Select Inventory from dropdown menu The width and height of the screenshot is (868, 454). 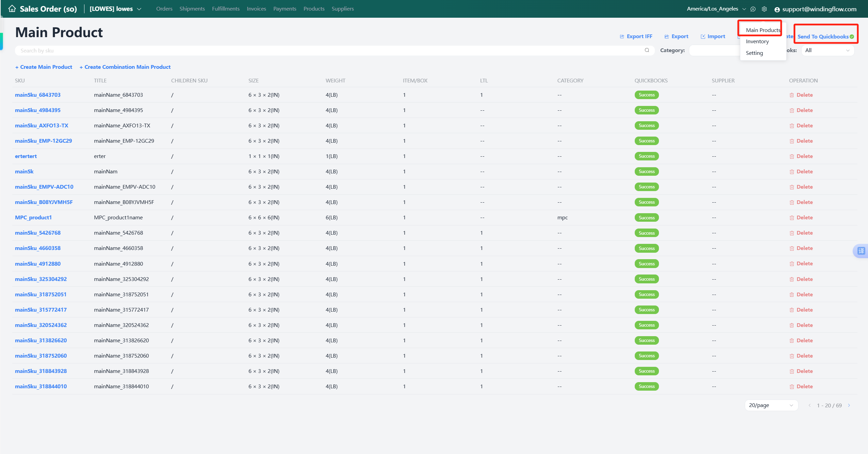click(x=763, y=42)
